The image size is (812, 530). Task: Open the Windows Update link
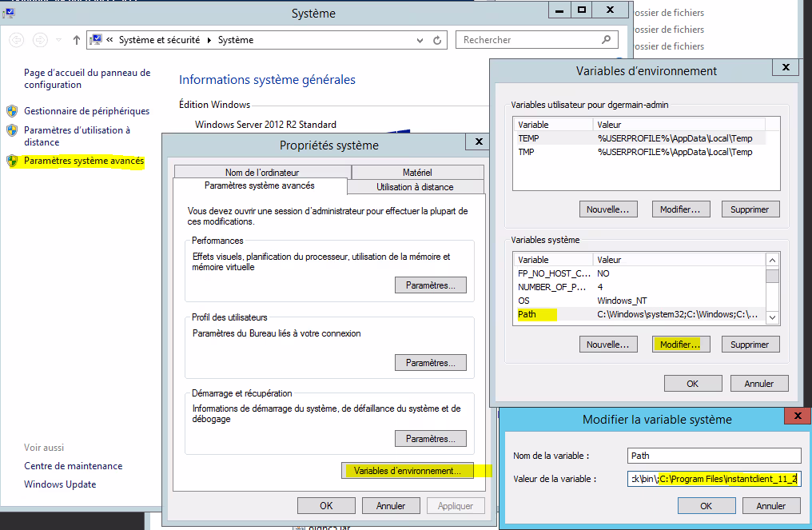click(60, 484)
